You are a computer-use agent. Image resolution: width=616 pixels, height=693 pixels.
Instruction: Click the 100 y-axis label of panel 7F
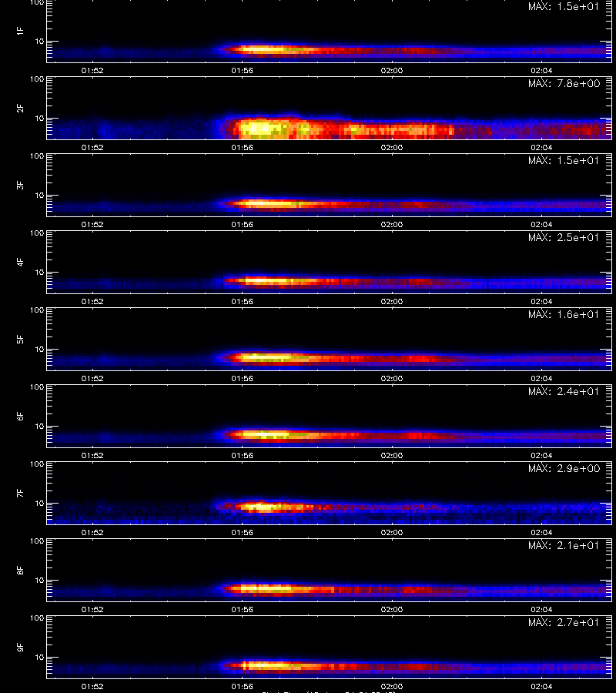37,464
